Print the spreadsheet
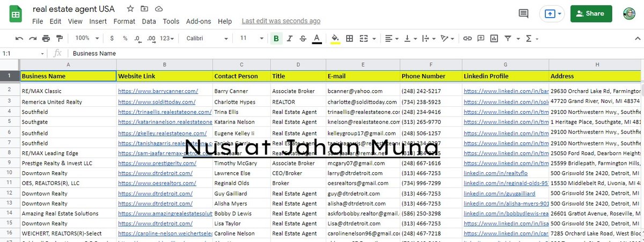Screen dimensions: 644x242 tap(46, 39)
